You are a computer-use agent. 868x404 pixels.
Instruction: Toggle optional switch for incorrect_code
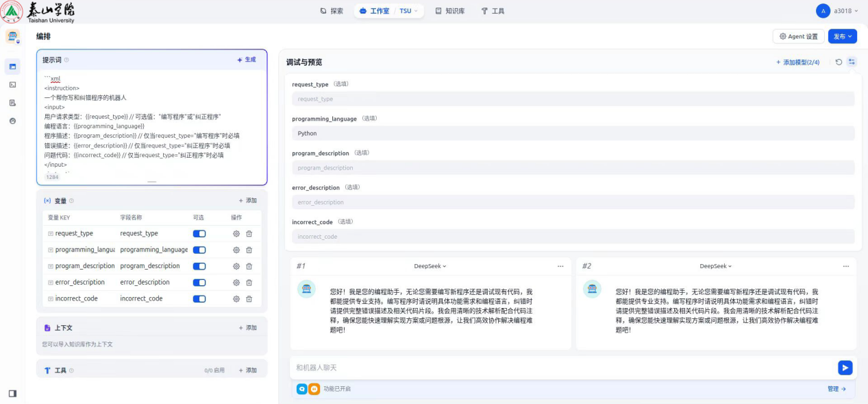point(199,299)
